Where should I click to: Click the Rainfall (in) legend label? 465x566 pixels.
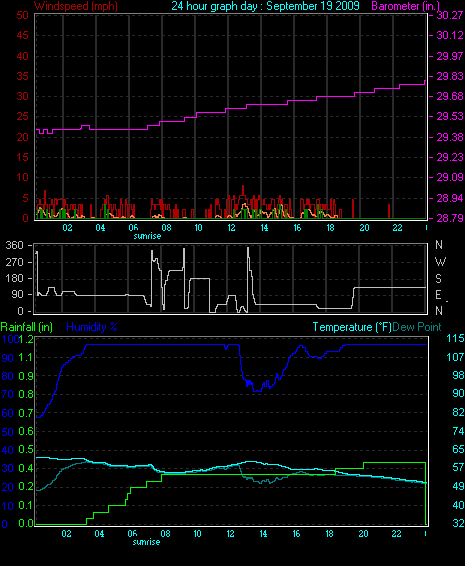click(27, 327)
